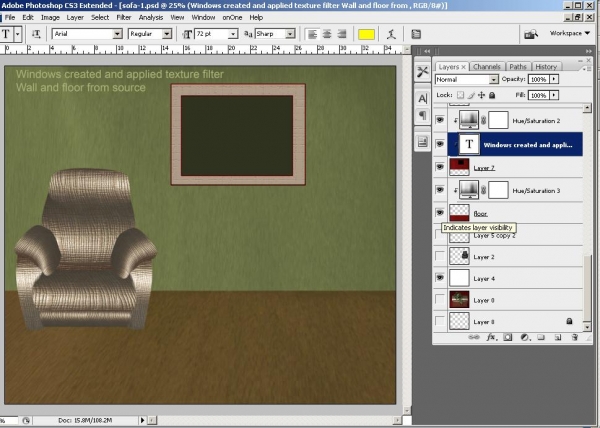This screenshot has height=428, width=600.
Task: Show Layer 2 visibility box
Action: click(440, 256)
